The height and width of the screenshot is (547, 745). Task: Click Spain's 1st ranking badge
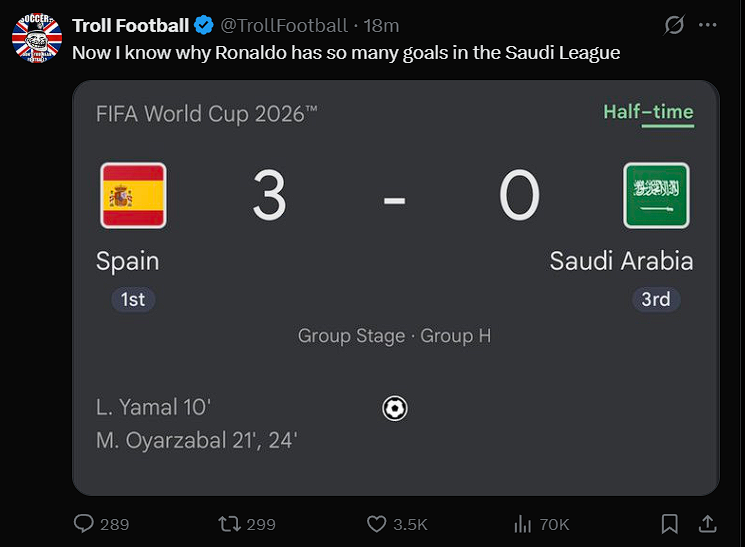tap(133, 299)
